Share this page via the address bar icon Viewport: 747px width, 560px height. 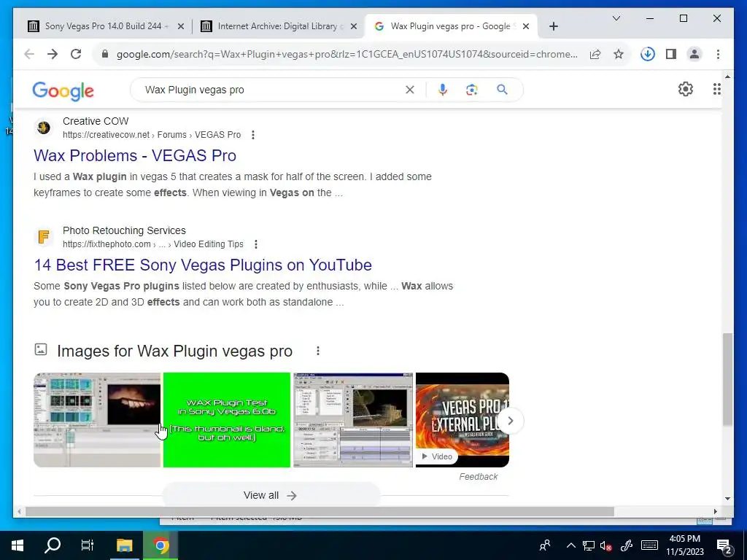click(595, 54)
